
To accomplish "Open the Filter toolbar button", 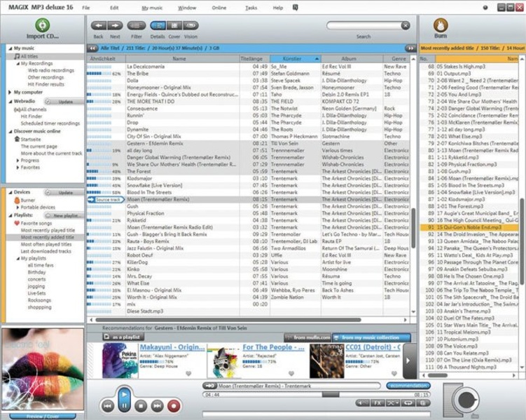I will click(136, 25).
